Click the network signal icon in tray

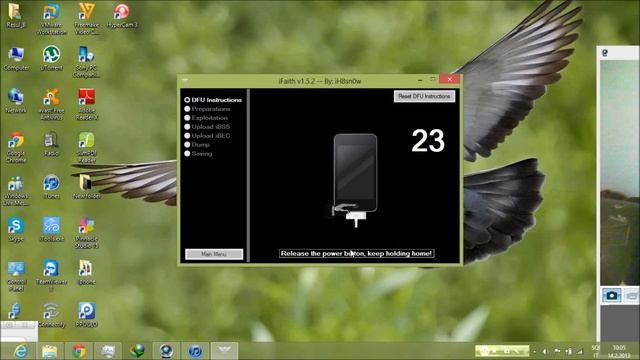[x=579, y=351]
